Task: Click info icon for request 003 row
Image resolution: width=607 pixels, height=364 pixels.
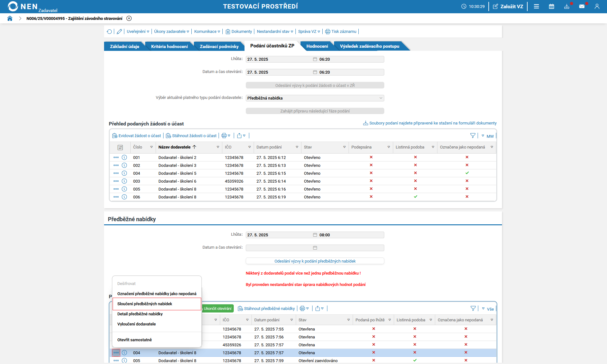Action: [x=124, y=181]
